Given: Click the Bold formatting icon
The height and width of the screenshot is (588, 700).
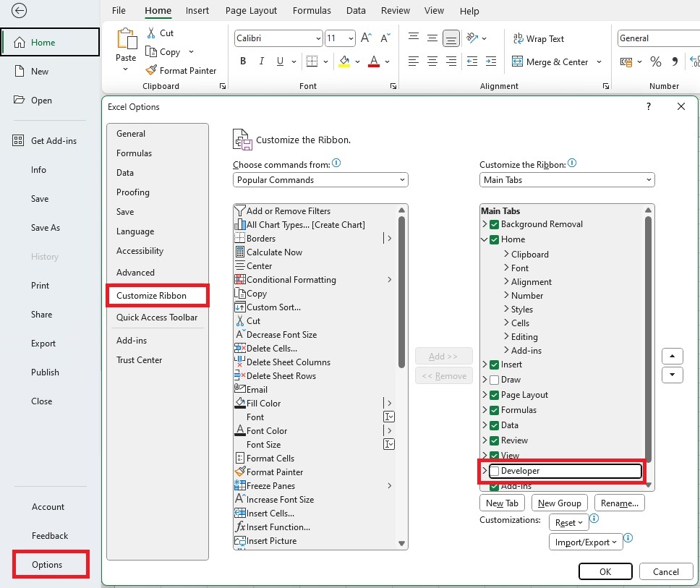Looking at the screenshot, I should pos(243,61).
